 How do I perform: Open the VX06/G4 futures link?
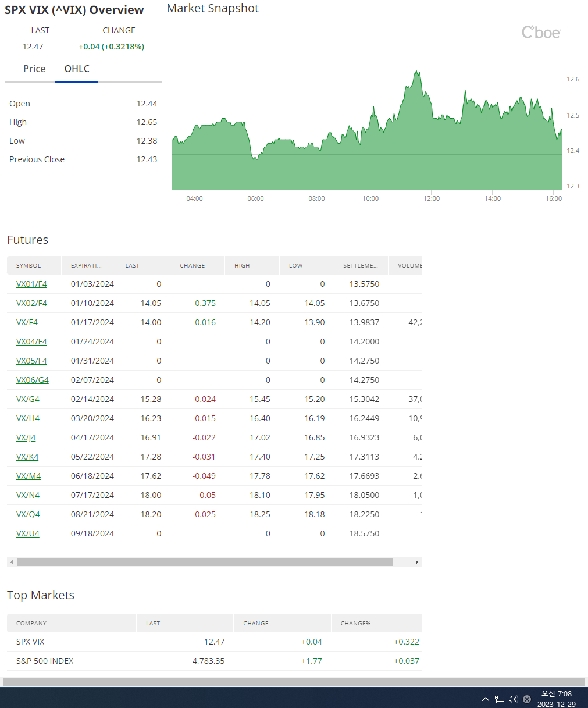[33, 380]
